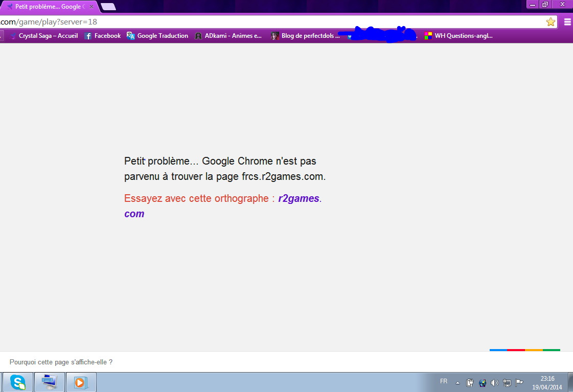Click "Pourquoi cette page s'affiche-elle ?" link
The image size is (573, 392).
[61, 362]
